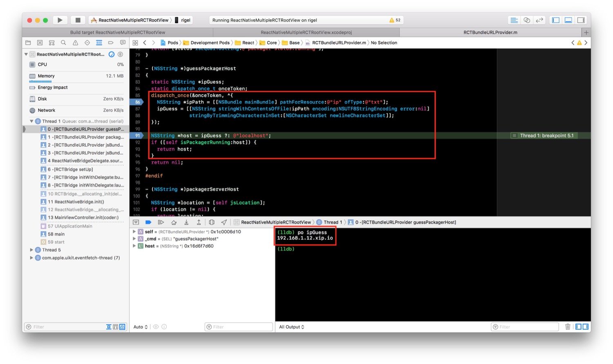Select the RCTBundleURLProvider.m tab
The image size is (613, 364).
click(x=490, y=32)
